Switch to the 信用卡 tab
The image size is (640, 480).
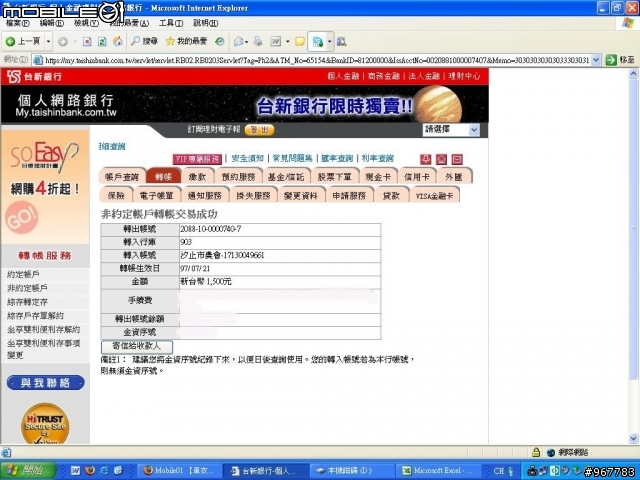coord(416,177)
